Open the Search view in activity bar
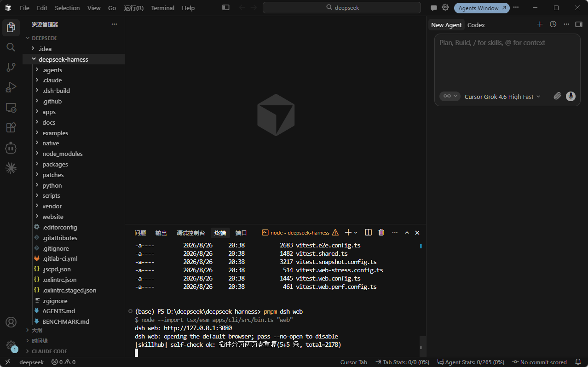588x367 pixels. click(x=11, y=47)
